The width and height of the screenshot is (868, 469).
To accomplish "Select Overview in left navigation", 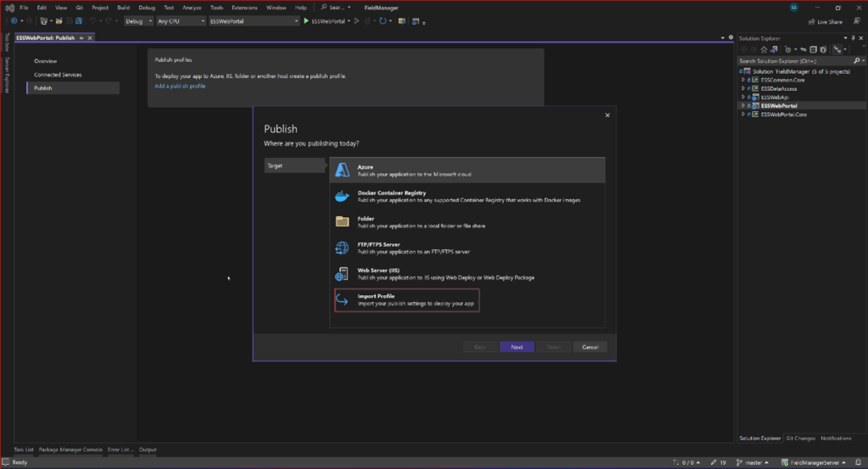I will click(x=46, y=61).
